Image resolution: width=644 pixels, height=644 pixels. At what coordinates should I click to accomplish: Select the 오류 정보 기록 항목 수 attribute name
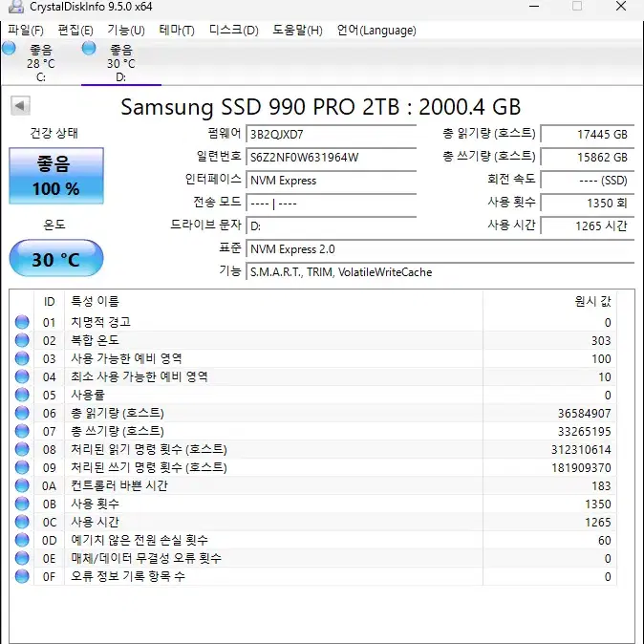click(x=128, y=576)
